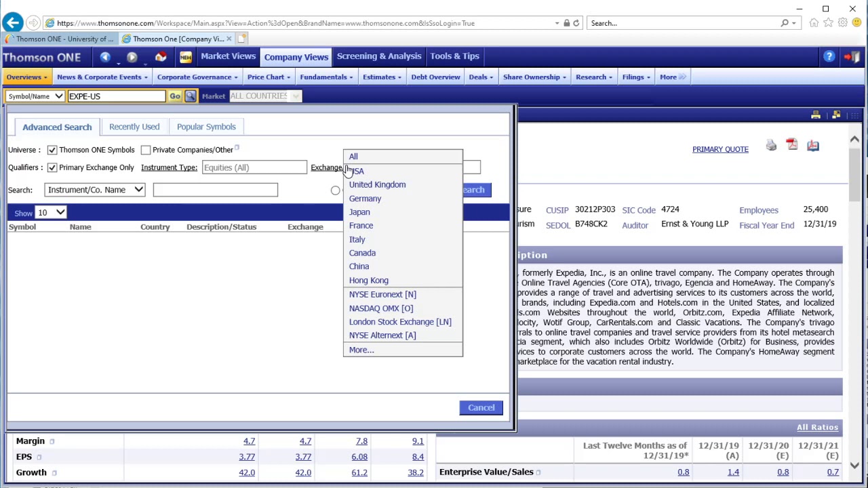Open the Recently Used tab
Viewport: 868px width, 488px height.
pos(134,127)
